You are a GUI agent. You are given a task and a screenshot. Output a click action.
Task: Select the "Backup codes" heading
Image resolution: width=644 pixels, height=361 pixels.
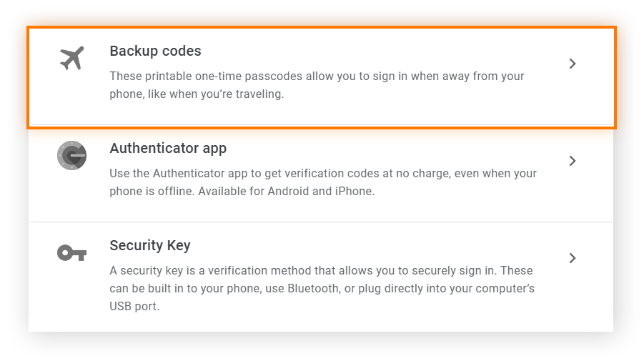(155, 51)
